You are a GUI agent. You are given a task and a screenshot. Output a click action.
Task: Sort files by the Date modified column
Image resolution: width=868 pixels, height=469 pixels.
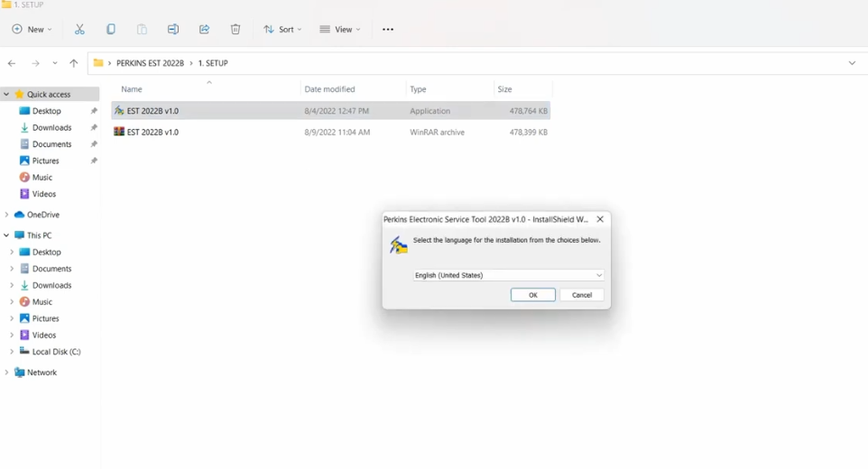(329, 89)
